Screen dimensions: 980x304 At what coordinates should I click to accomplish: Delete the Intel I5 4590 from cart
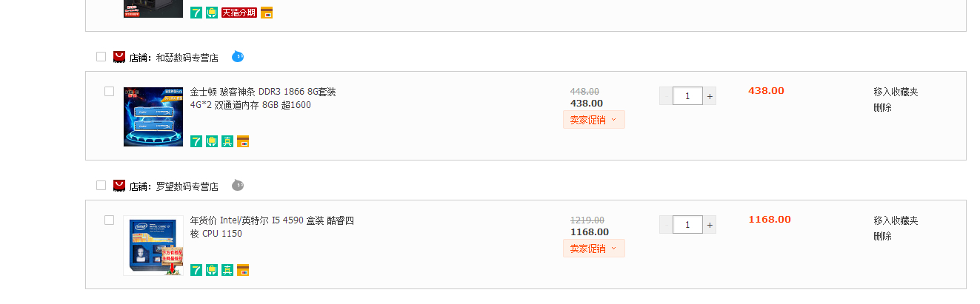(882, 237)
